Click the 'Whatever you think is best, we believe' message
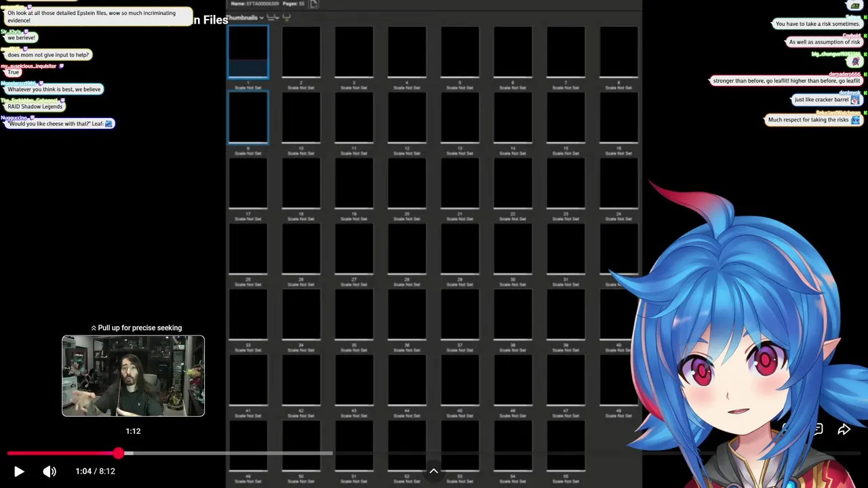This screenshot has width=868, height=488. click(x=54, y=89)
